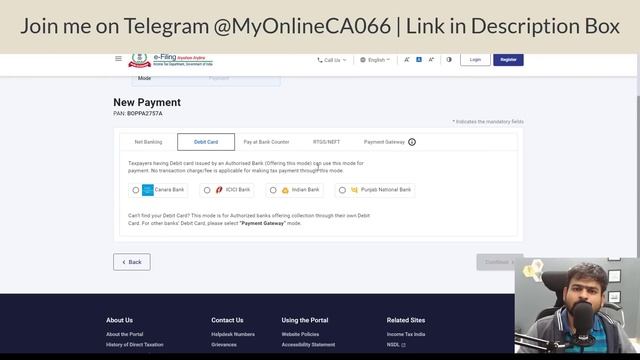The image size is (640, 360).
Task: Click the Login button
Action: click(x=475, y=60)
